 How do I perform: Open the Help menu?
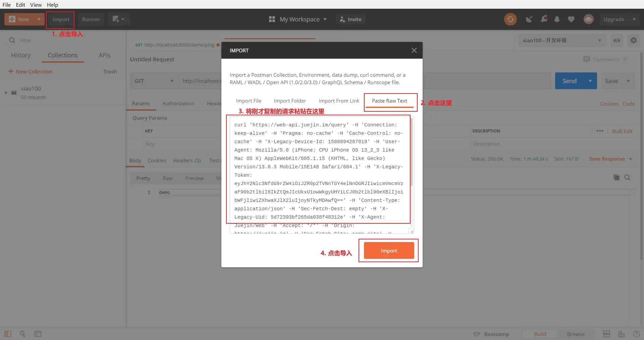tap(53, 5)
